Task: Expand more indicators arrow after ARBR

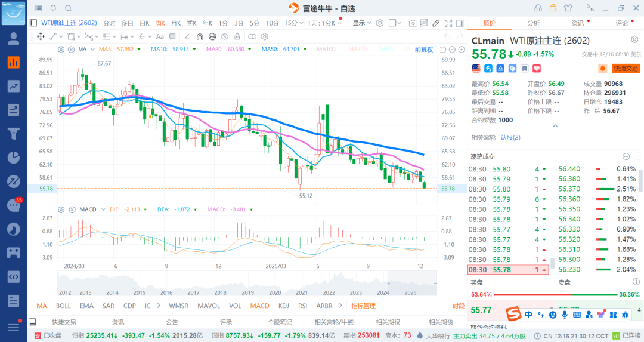Action: [340, 306]
